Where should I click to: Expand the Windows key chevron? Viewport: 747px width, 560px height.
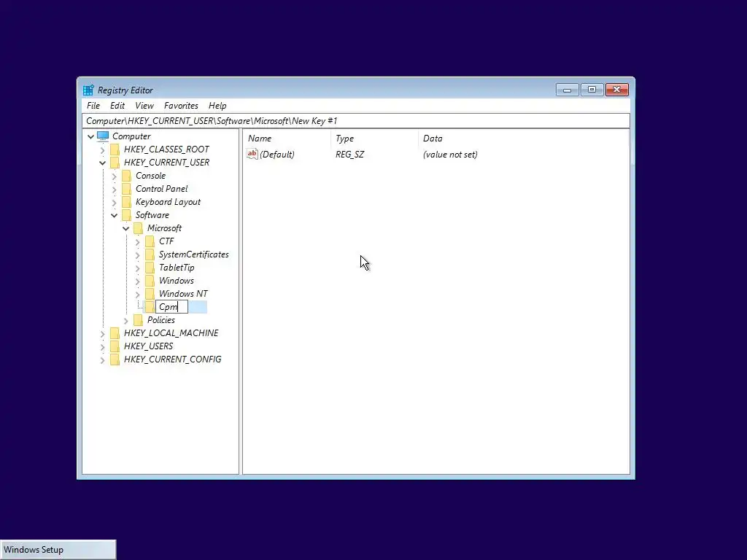pyautogui.click(x=138, y=281)
